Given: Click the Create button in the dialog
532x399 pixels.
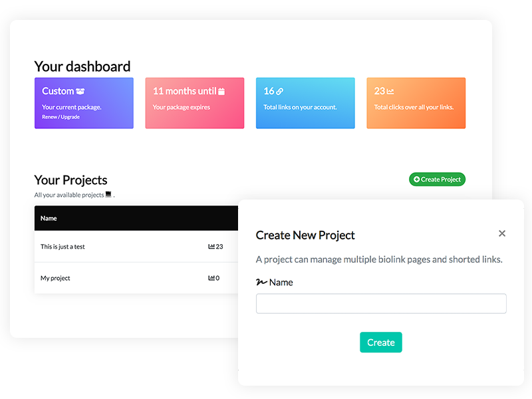Looking at the screenshot, I should pos(380,342).
